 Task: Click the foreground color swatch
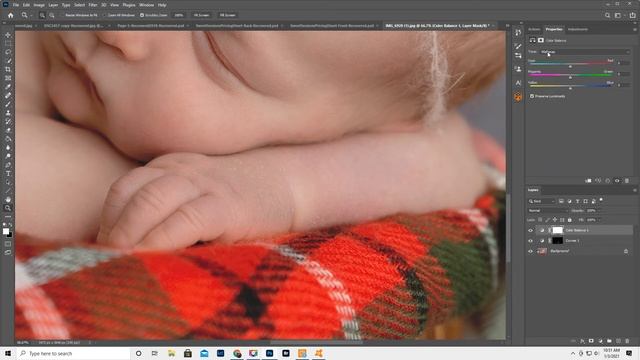tap(6, 231)
